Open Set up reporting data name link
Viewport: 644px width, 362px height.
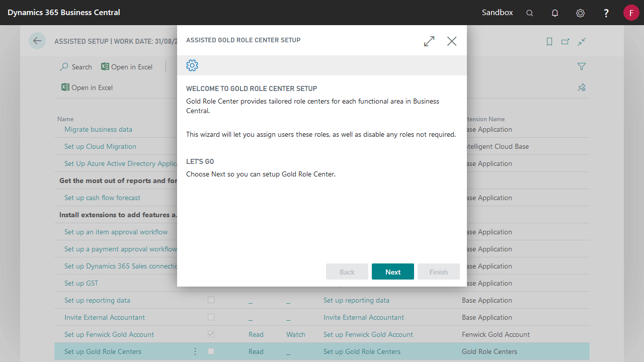pyautogui.click(x=97, y=300)
